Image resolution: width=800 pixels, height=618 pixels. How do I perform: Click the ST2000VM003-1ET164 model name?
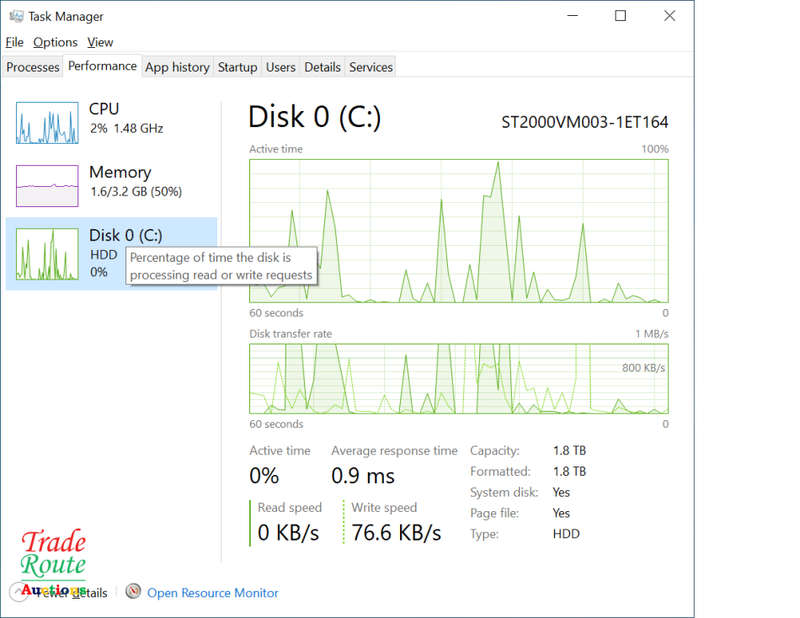585,122
